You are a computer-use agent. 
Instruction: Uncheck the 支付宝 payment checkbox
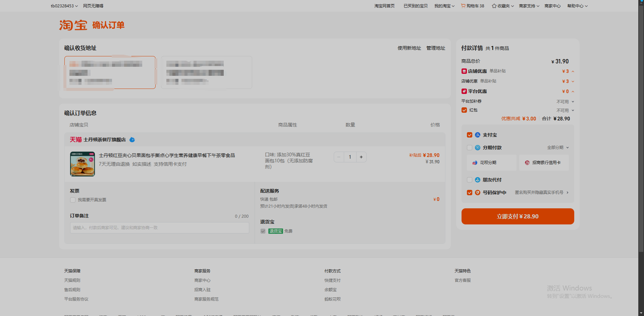tap(470, 135)
